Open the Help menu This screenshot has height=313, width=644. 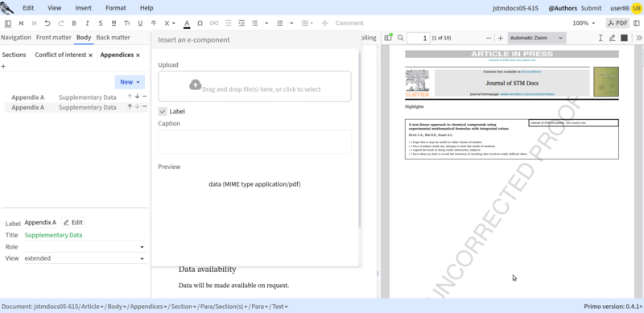click(147, 8)
